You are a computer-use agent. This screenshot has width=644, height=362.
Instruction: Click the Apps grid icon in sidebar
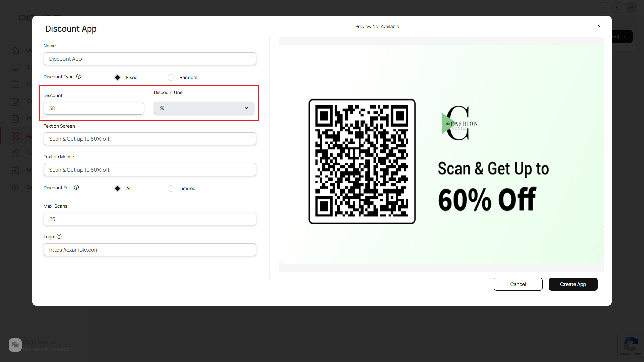click(x=15, y=136)
